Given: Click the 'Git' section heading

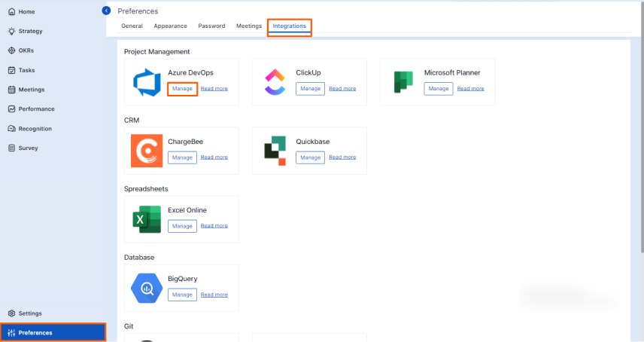Looking at the screenshot, I should (129, 326).
